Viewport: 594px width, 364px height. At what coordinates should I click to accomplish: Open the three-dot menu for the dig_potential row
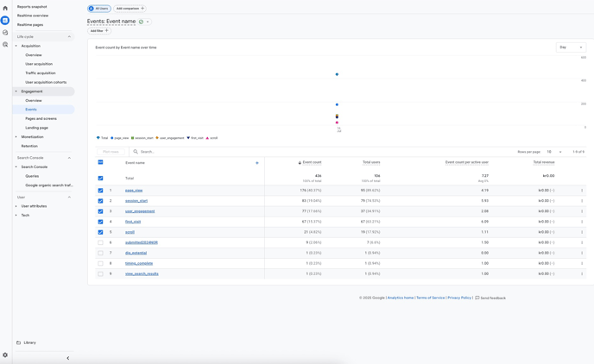pos(582,253)
